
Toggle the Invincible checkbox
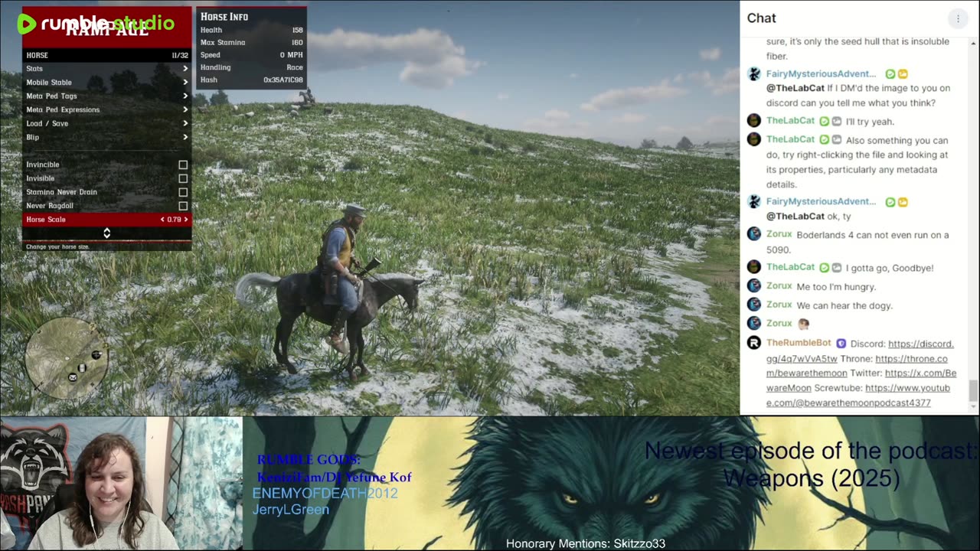(x=183, y=165)
